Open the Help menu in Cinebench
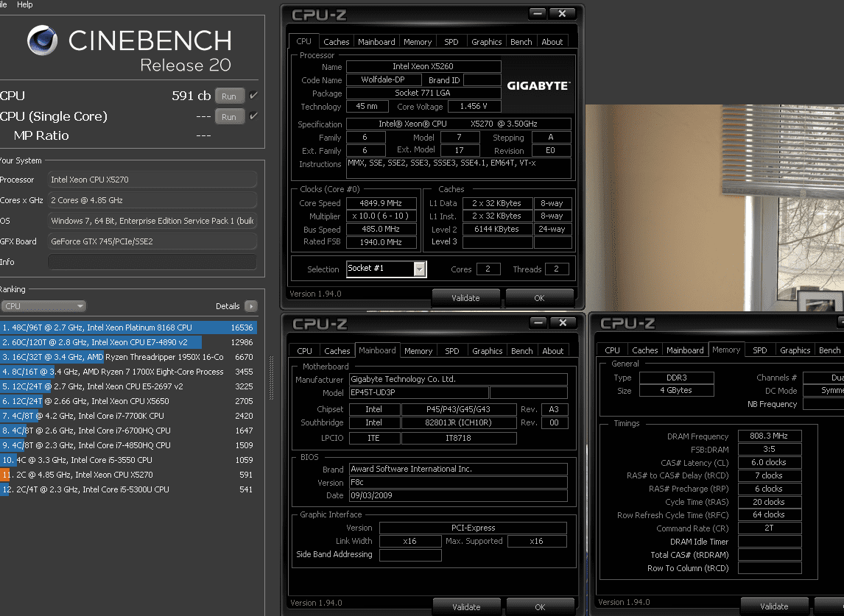 [x=25, y=4]
